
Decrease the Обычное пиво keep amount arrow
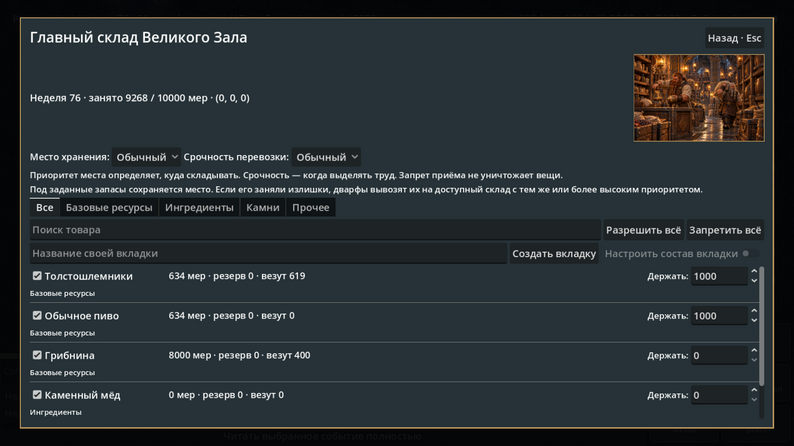click(x=754, y=320)
